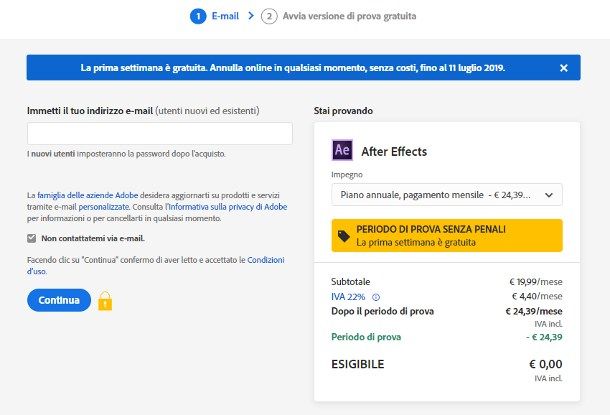Viewport: 610px width, 415px height.
Task: Click the - € 24,39 discount value
Action: [544, 337]
